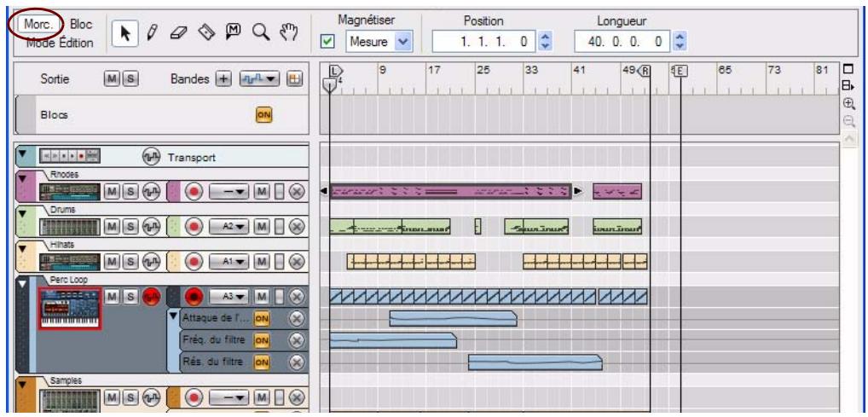Switch to Bloc view
Image resolution: width=868 pixels, height=417 pixels.
[81, 25]
